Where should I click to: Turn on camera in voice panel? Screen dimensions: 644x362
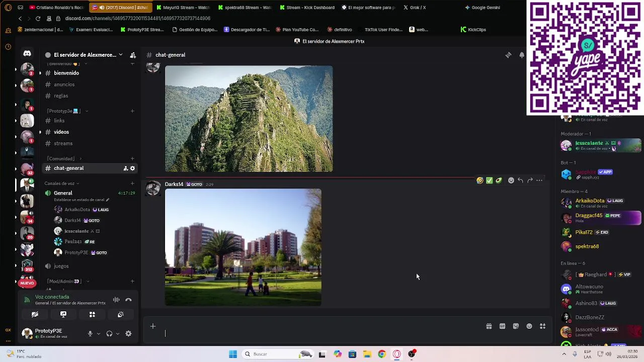click(x=35, y=314)
